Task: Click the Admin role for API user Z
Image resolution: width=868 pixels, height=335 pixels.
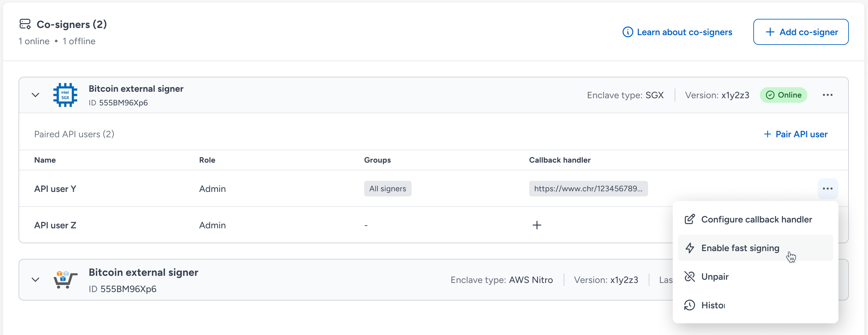Action: pyautogui.click(x=212, y=225)
